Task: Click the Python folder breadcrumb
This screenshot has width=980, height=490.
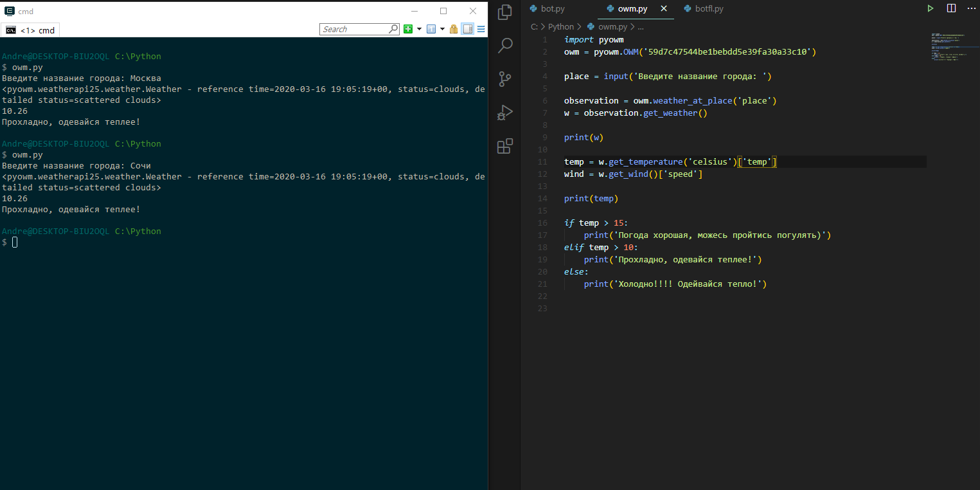Action: 561,27
